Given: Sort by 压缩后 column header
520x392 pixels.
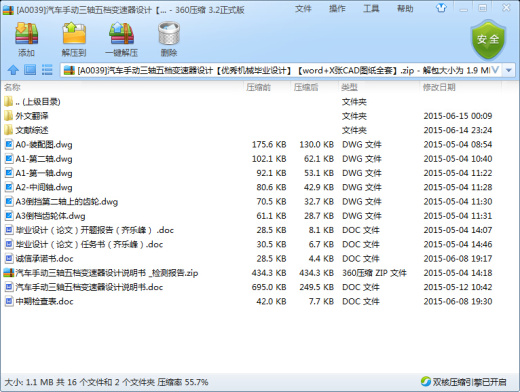Looking at the screenshot, I should [306, 87].
